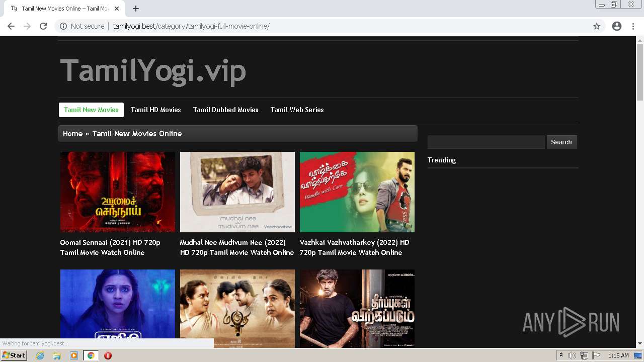Open the poster with man in black t-shirt
This screenshot has height=362, width=644.
(357, 309)
